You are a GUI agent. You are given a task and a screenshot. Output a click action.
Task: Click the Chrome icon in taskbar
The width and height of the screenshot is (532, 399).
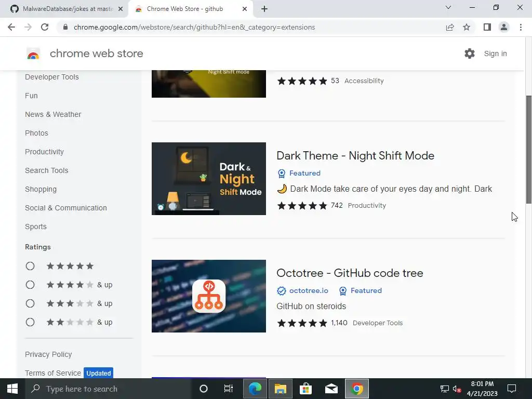[356, 389]
